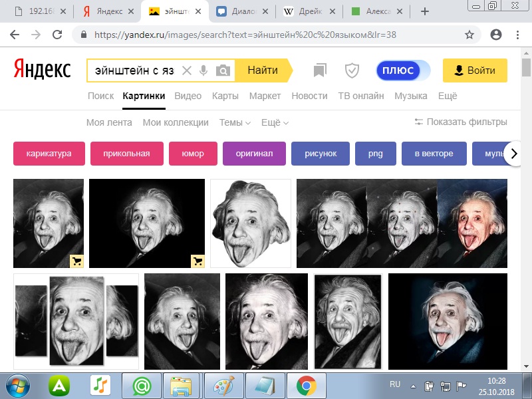
Task: Bookmark this page with the star icon
Action: point(469,35)
